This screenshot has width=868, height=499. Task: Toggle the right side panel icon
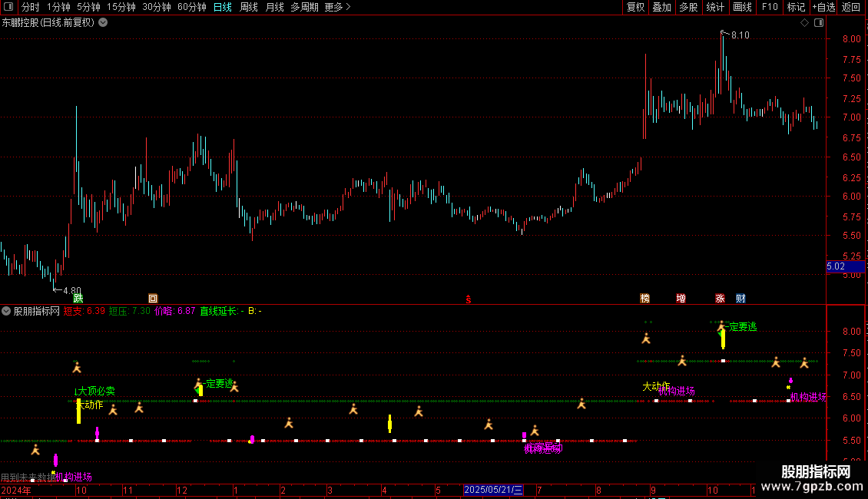(819, 23)
